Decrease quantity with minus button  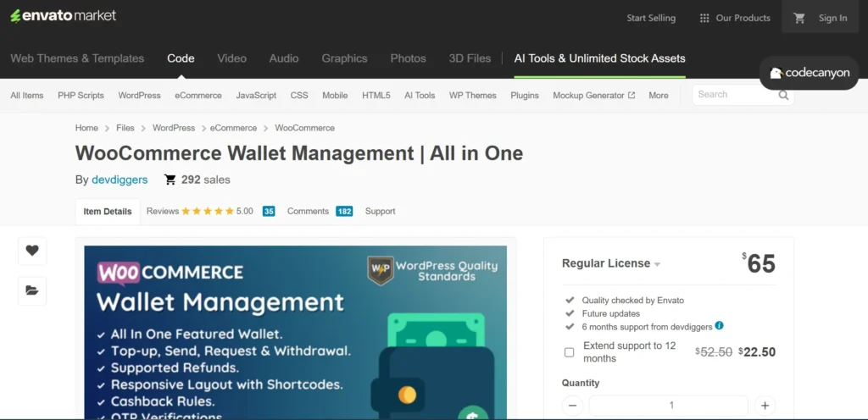(572, 406)
